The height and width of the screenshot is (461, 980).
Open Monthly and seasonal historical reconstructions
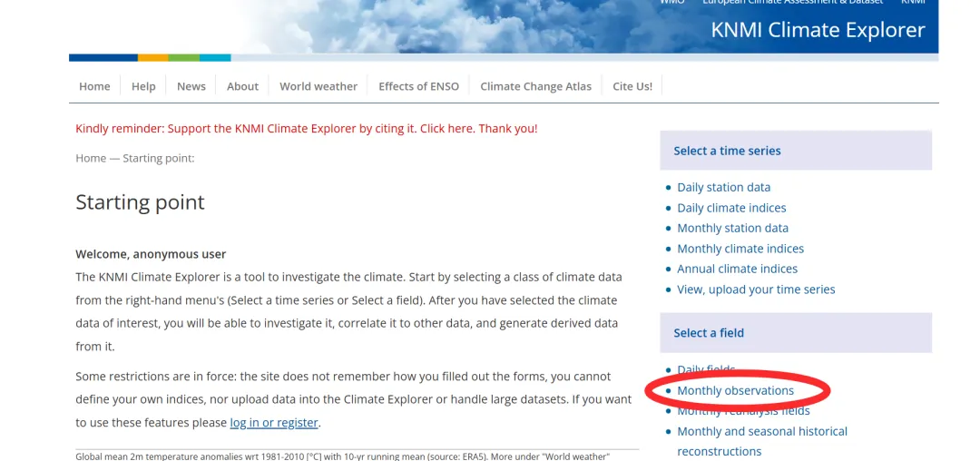tap(762, 441)
